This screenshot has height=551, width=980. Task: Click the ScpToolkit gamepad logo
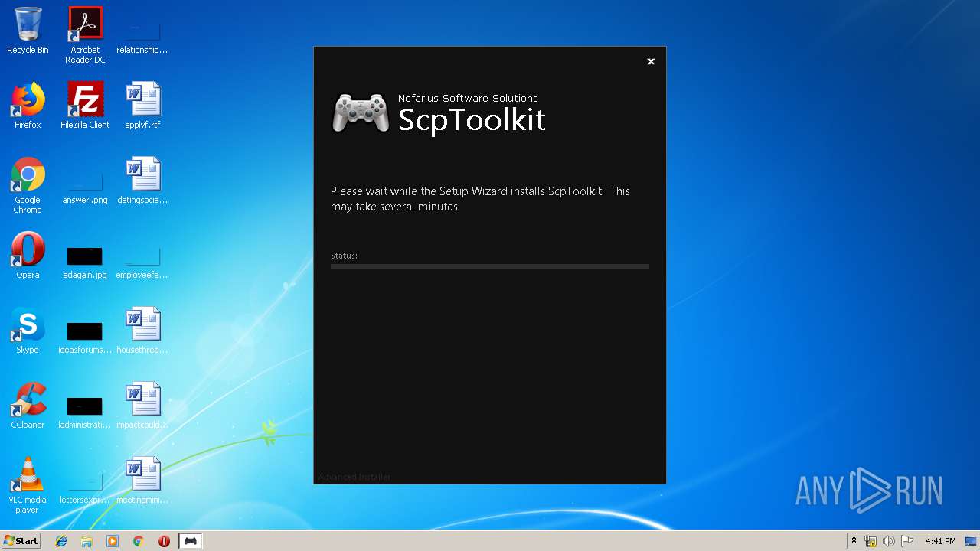(x=360, y=114)
